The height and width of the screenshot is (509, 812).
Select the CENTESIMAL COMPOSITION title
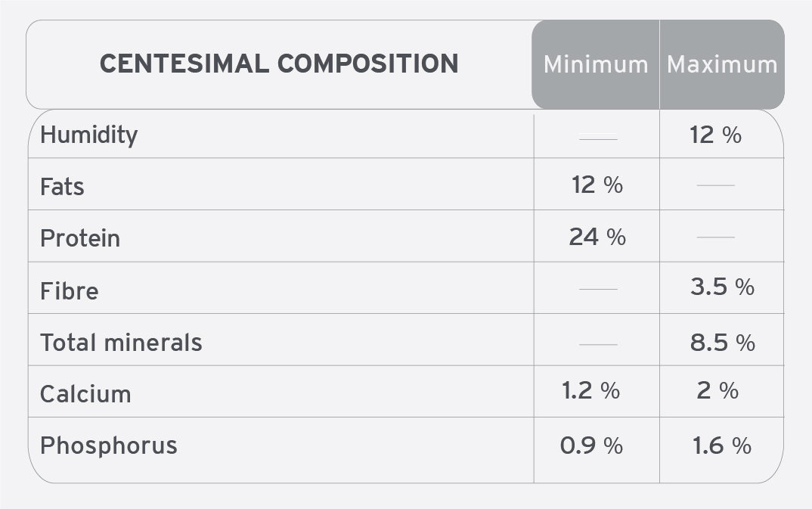coord(279,64)
